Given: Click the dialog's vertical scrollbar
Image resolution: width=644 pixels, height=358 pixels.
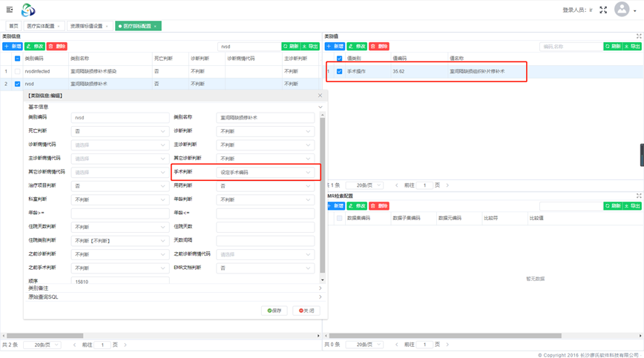Looking at the screenshot, I should point(323,196).
